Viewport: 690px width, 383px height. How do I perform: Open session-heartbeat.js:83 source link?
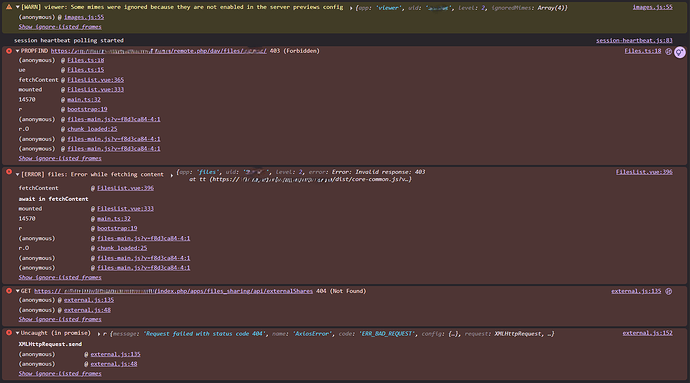634,41
